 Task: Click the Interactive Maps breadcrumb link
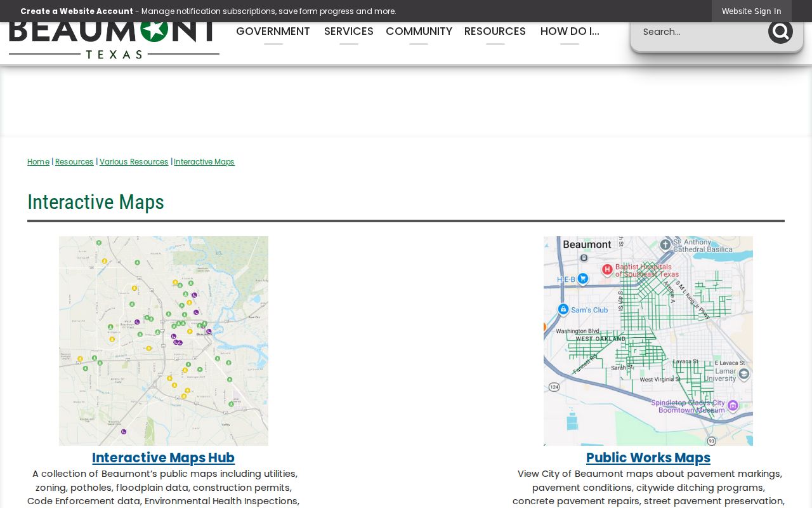[204, 162]
